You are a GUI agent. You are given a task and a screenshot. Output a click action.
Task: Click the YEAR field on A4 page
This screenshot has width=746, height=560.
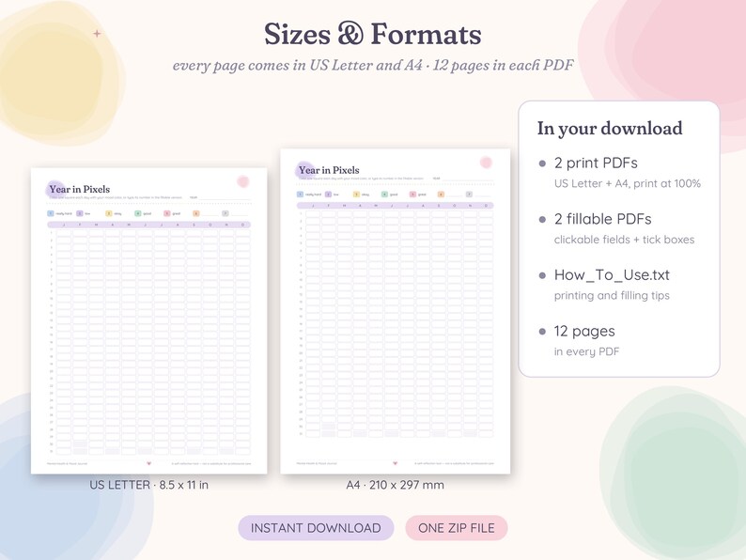(x=463, y=179)
